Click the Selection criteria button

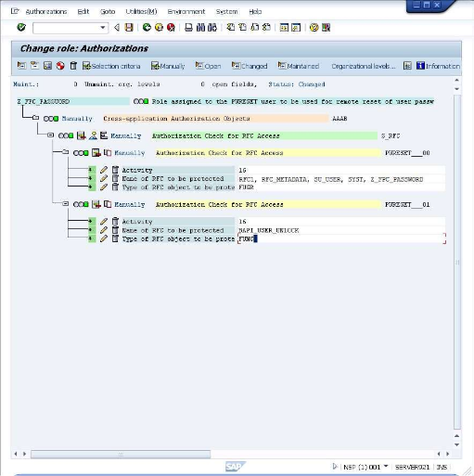tap(111, 66)
